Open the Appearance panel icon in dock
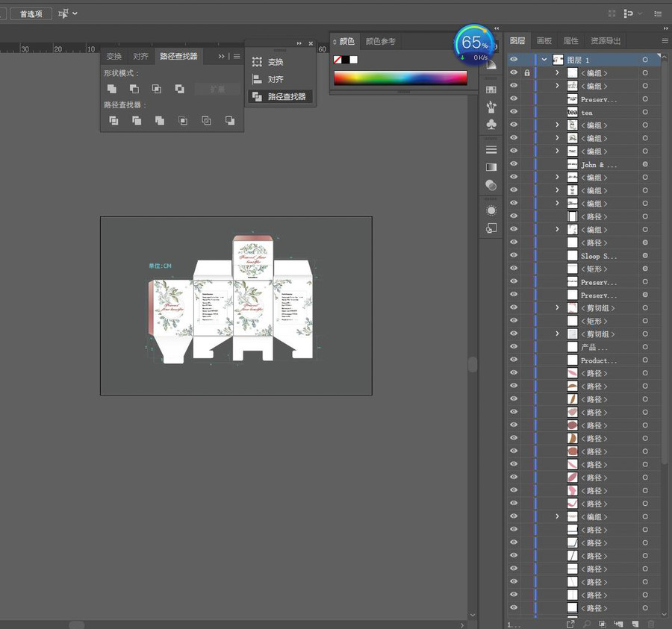The height and width of the screenshot is (629, 672). tap(491, 210)
